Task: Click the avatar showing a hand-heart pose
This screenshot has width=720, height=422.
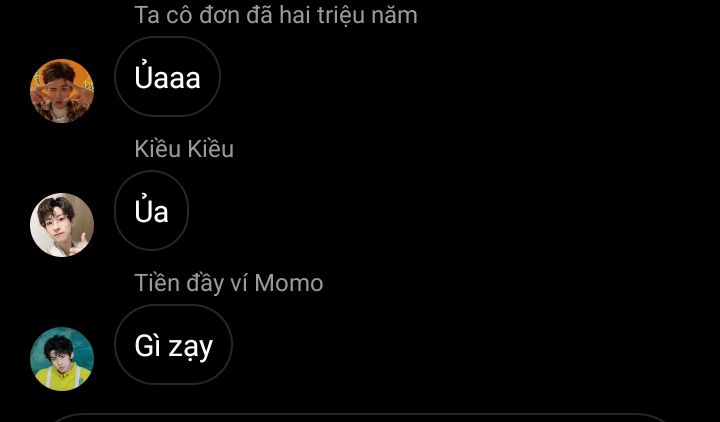Action: click(62, 91)
